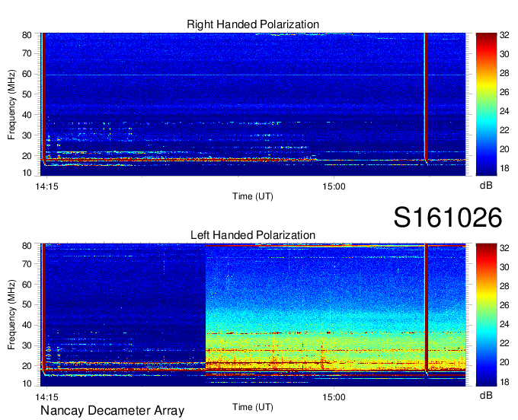
Task: Click the 15:00 tick of Left Handed plot
Action: click(x=334, y=397)
